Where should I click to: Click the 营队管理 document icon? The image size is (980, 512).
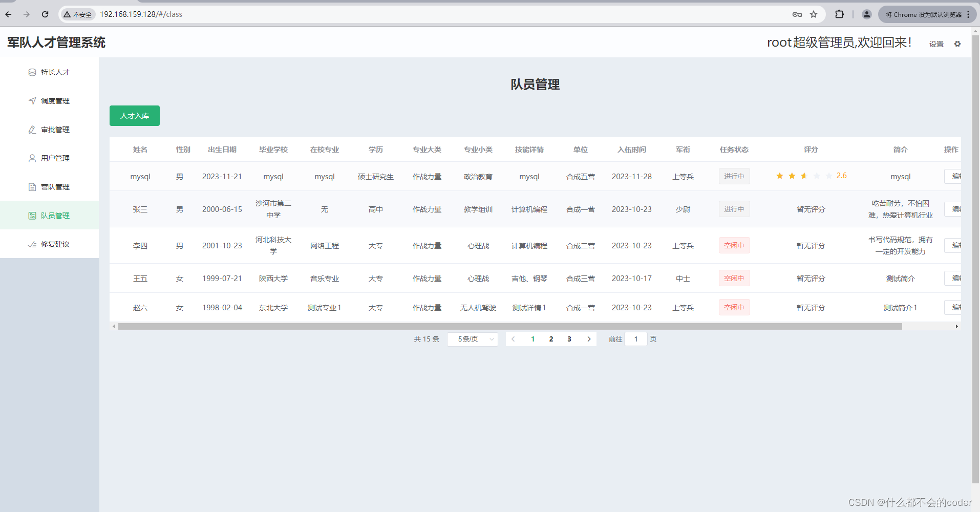(32, 187)
